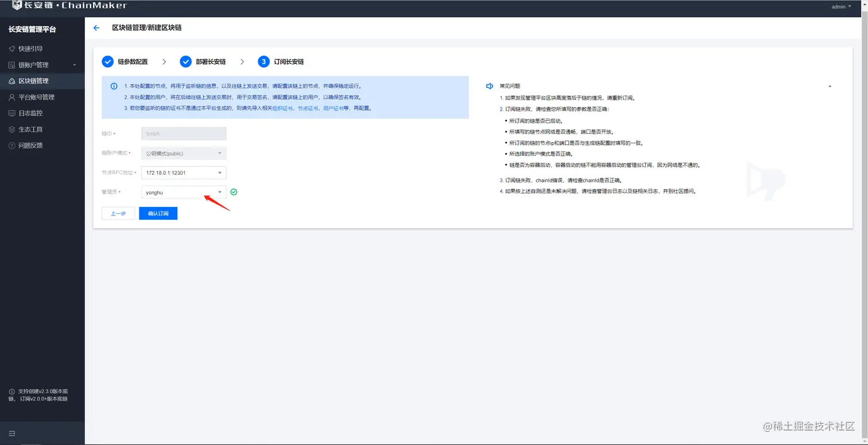
Task: Follow the 组织证书 link
Action: pyautogui.click(x=284, y=108)
